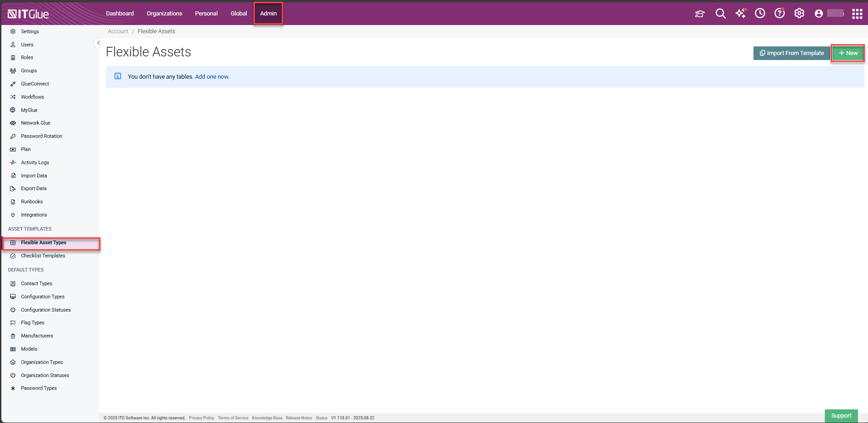This screenshot has height=423, width=868.
Task: Click the info icon in the notice banner
Action: point(118,76)
